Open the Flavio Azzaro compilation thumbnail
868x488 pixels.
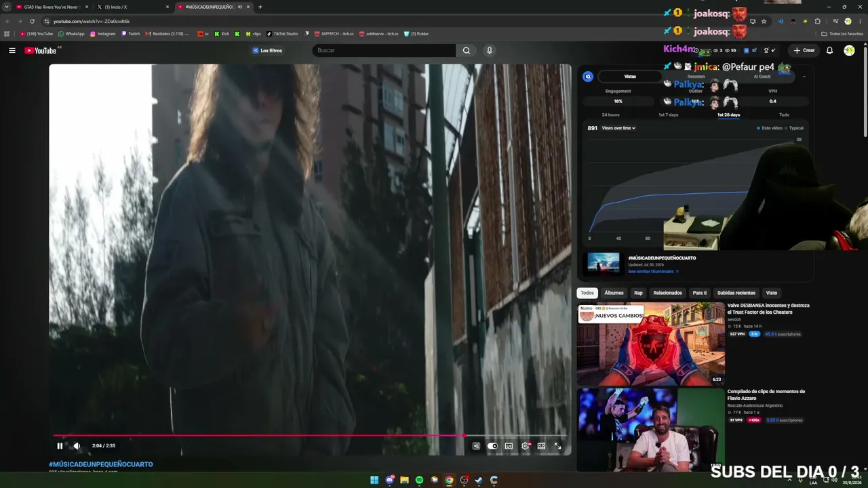coord(651,430)
